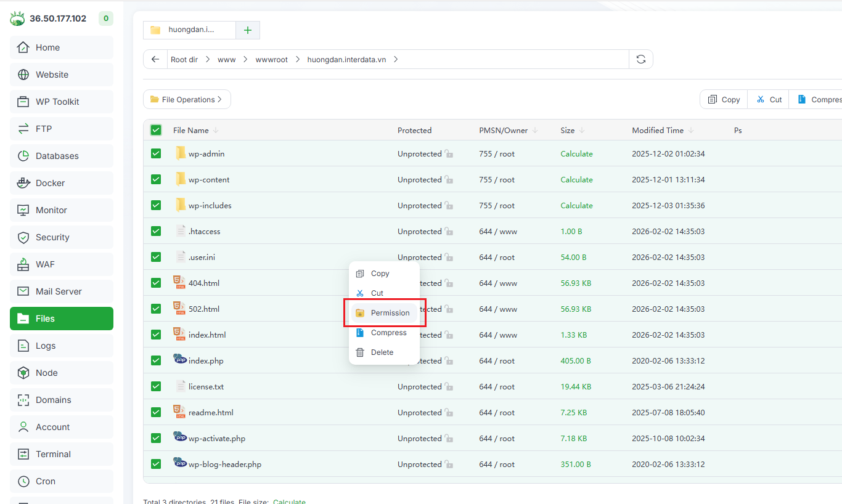The image size is (842, 504).
Task: Navigate to Root dir breadcrumb
Action: pyautogui.click(x=184, y=60)
